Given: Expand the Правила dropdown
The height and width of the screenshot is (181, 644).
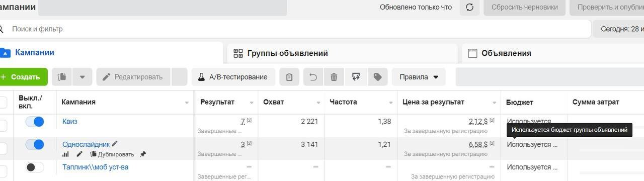Looking at the screenshot, I should pyautogui.click(x=419, y=77).
